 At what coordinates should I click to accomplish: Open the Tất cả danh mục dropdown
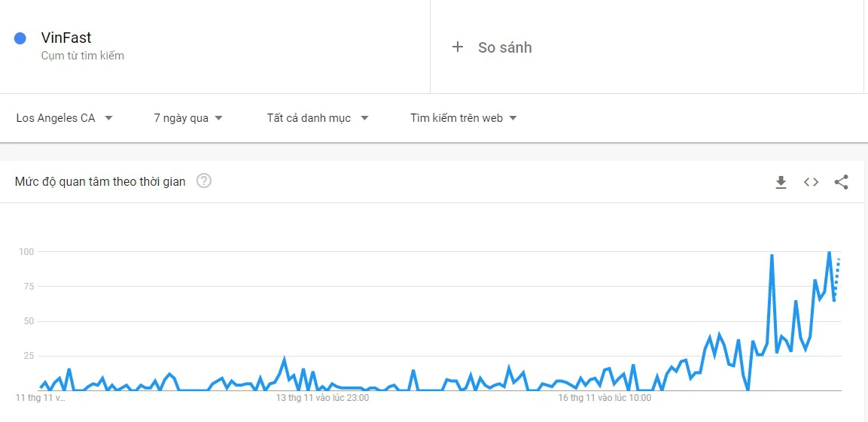click(x=318, y=118)
